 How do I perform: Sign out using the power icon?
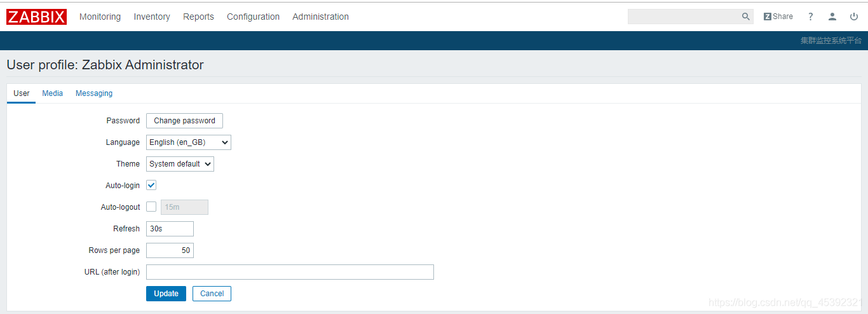(854, 17)
